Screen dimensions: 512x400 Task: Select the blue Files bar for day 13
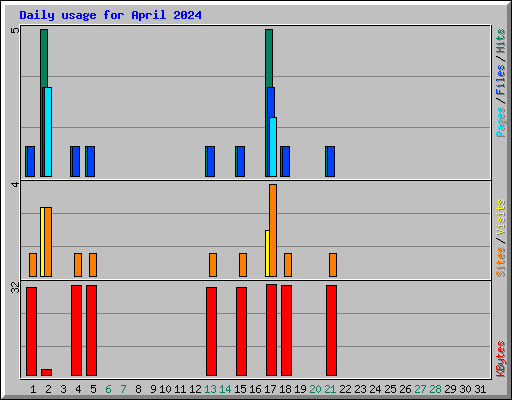pyautogui.click(x=211, y=161)
